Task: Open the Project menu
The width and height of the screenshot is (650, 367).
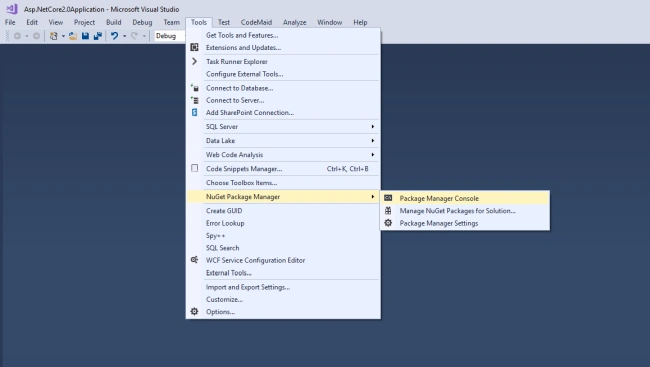Action: tap(84, 22)
